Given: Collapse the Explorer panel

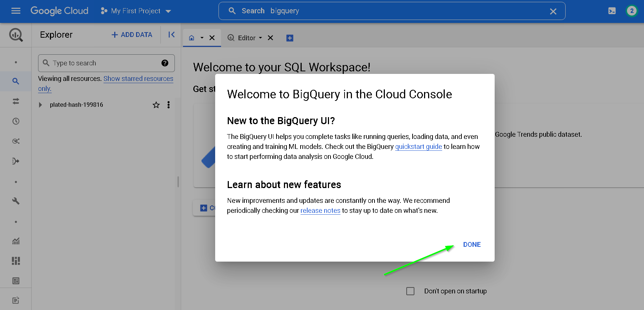Looking at the screenshot, I should click(x=172, y=35).
